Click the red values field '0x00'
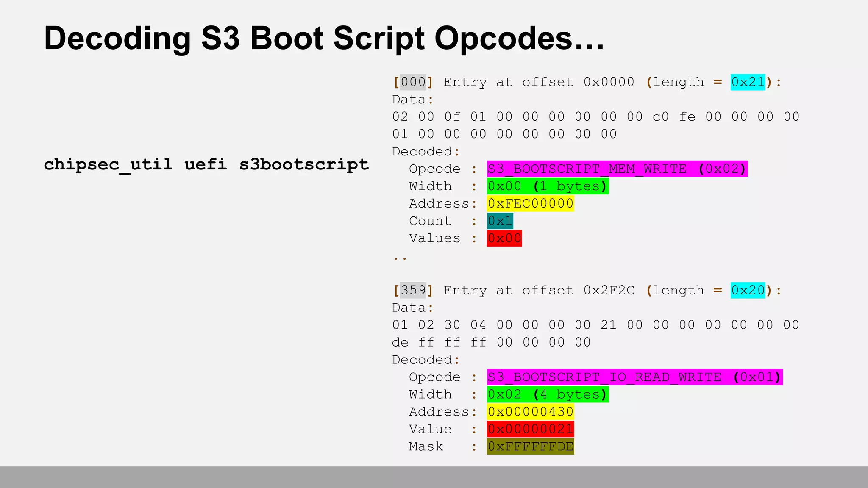868x488 pixels. pos(504,238)
